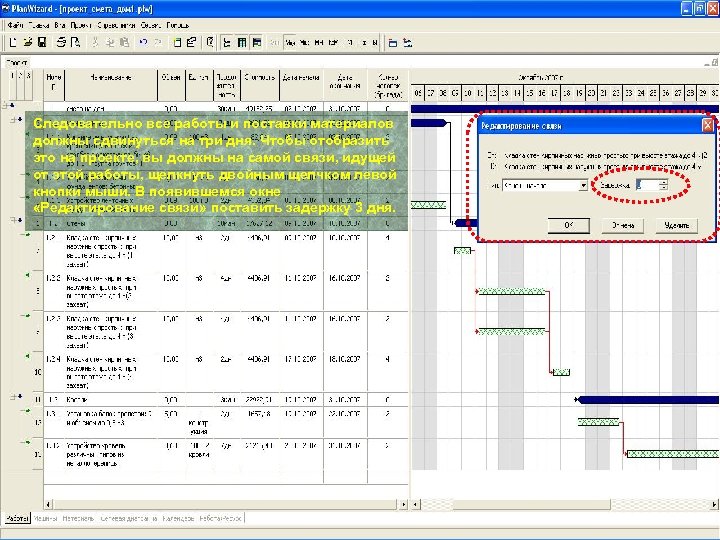Screen dimensions: 720x540
Task: Open the Проект menu
Action: click(81, 25)
